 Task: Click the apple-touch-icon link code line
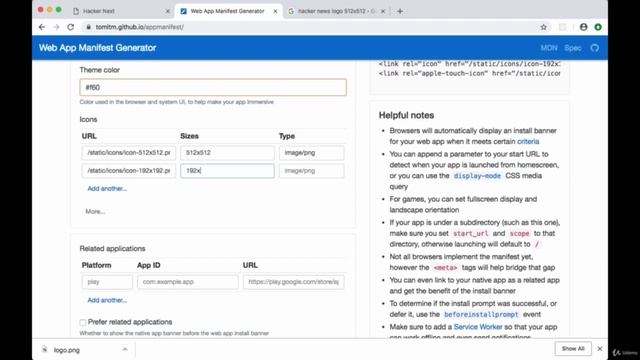469,73
